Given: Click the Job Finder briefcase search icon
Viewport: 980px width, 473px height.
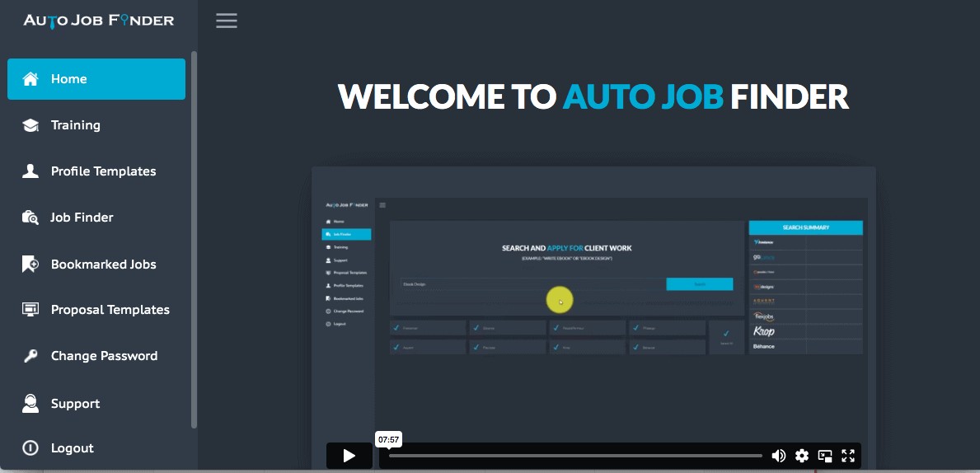Looking at the screenshot, I should pos(30,218).
